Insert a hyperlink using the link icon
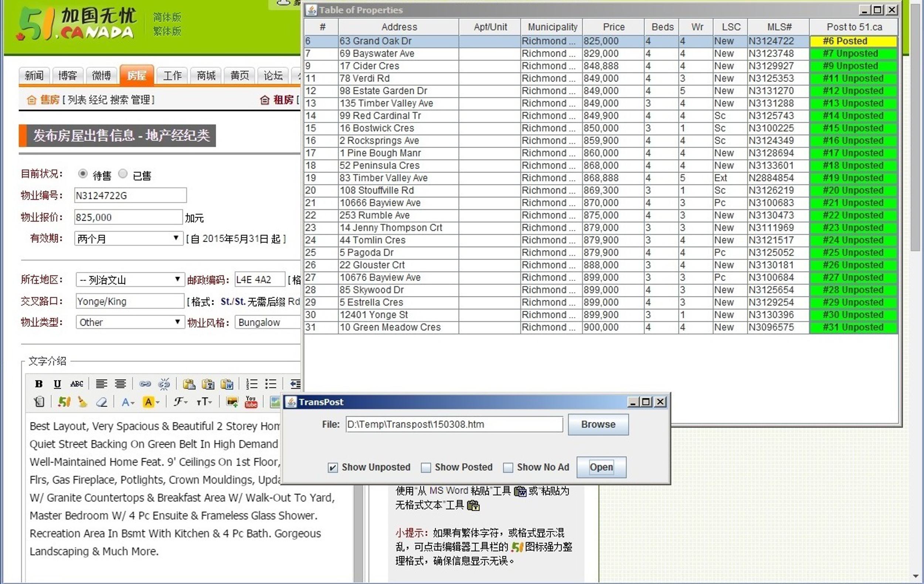This screenshot has width=924, height=584. click(x=145, y=384)
